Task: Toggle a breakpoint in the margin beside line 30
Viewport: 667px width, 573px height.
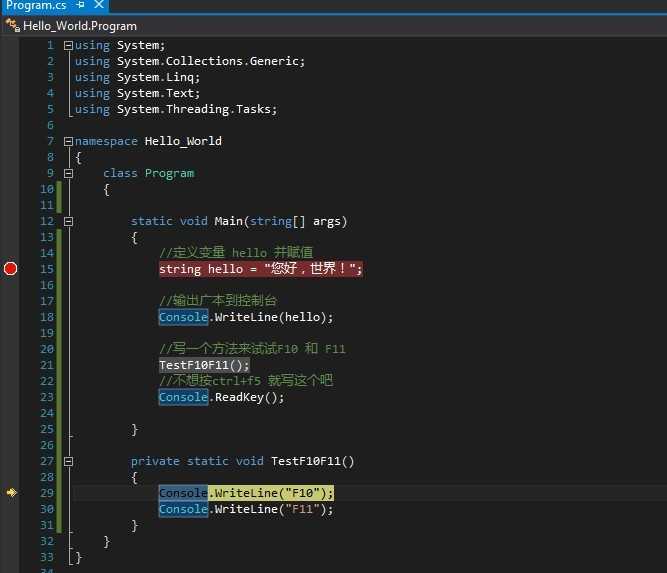Action: 11,509
